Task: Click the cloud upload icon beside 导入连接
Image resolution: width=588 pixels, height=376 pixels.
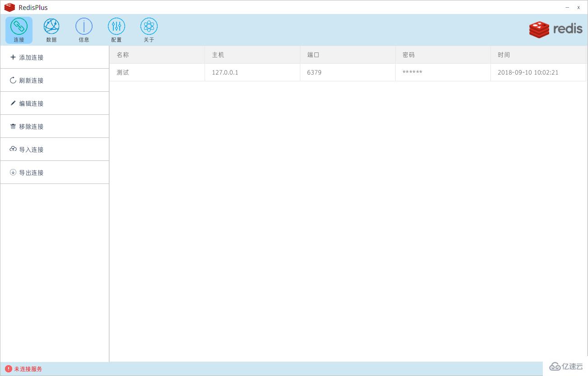Action: pyautogui.click(x=13, y=149)
